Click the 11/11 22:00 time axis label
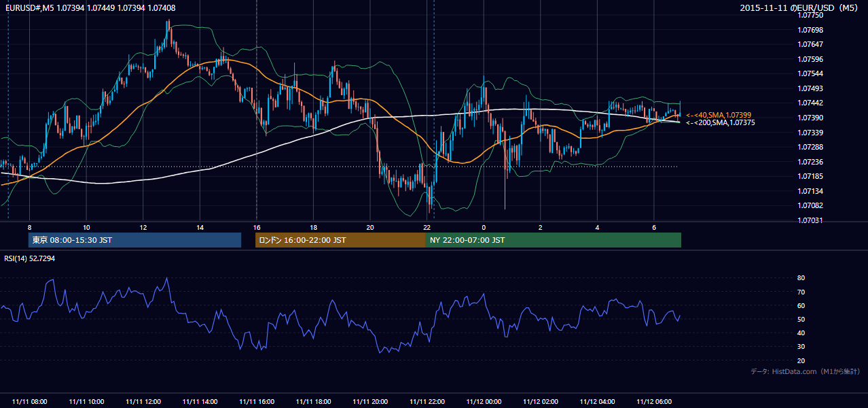The image size is (868, 408). pyautogui.click(x=427, y=402)
